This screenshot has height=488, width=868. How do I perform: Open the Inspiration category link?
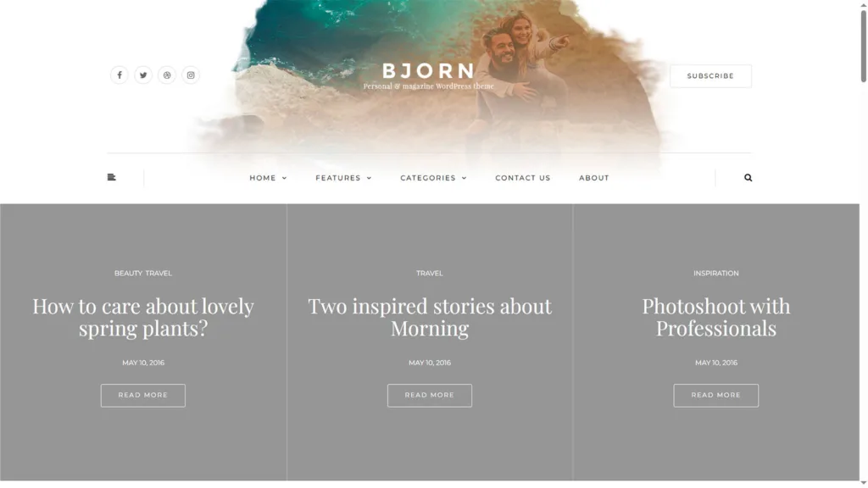pyautogui.click(x=715, y=274)
